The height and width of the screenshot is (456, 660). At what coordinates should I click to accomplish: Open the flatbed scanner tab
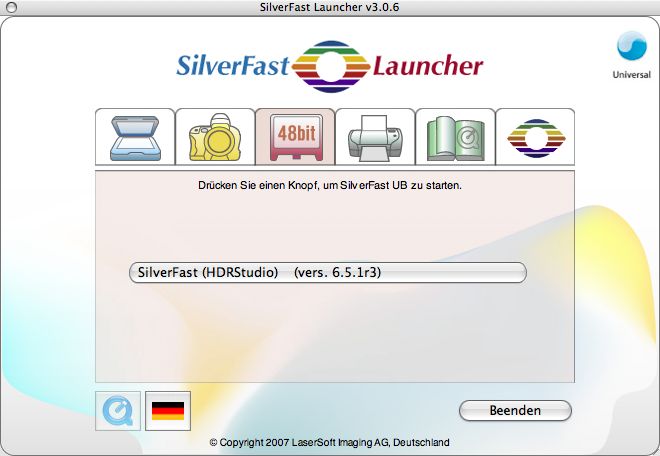[x=135, y=137]
